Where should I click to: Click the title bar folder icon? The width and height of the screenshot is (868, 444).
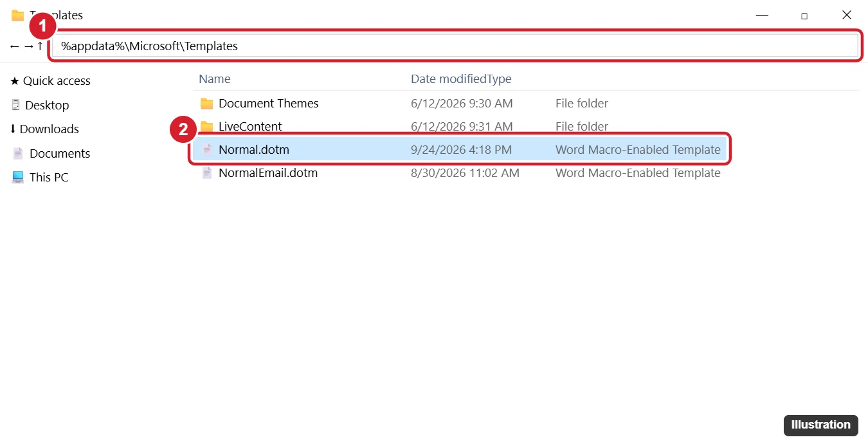18,15
